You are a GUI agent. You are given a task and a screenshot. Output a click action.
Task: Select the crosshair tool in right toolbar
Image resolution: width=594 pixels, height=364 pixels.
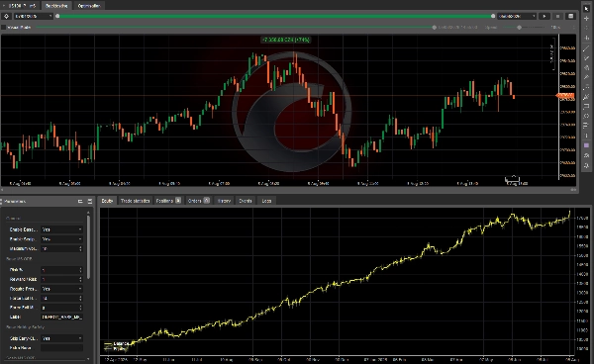(x=586, y=18)
